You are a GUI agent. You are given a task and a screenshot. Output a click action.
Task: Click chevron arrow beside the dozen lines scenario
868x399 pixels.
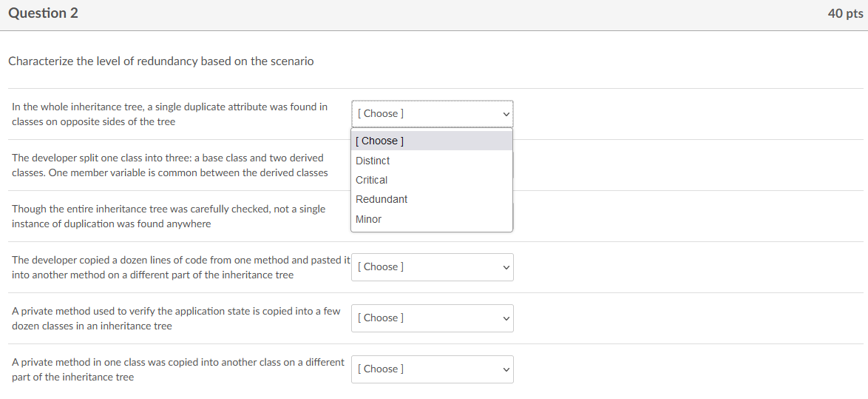[x=506, y=267]
